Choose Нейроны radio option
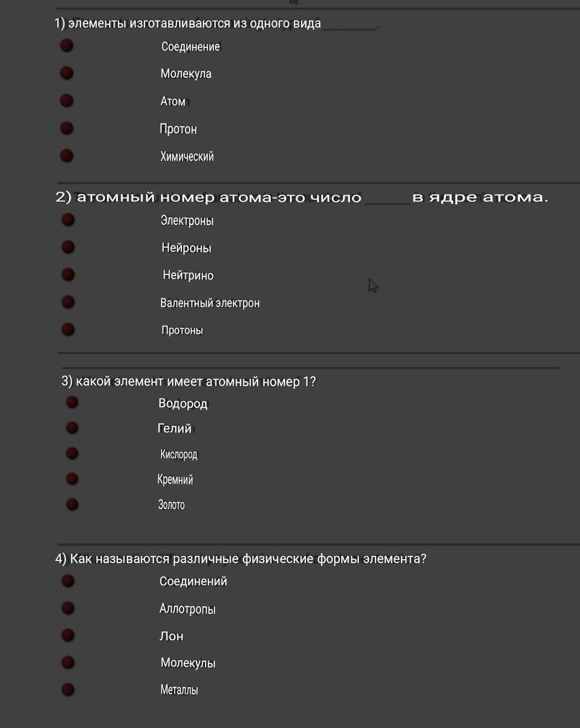Image resolution: width=580 pixels, height=728 pixels. click(68, 247)
